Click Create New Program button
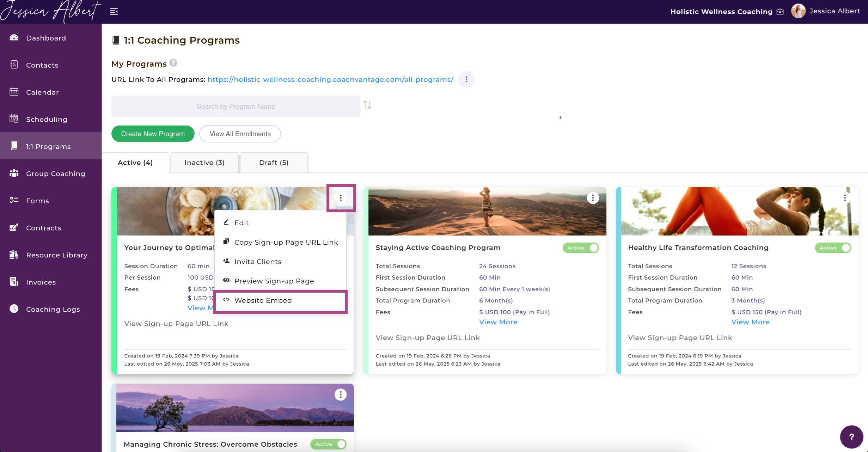Viewport: 868px width, 452px height. pyautogui.click(x=153, y=134)
